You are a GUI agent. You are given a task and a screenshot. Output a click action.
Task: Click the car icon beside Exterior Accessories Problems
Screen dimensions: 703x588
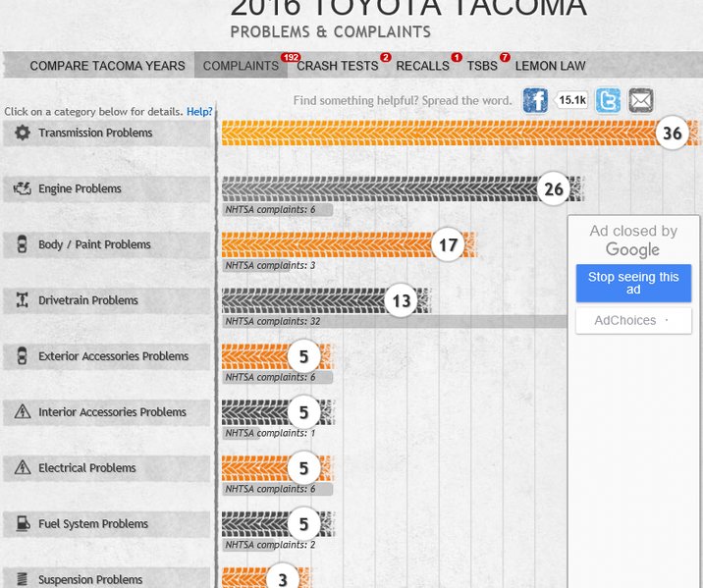(x=22, y=356)
